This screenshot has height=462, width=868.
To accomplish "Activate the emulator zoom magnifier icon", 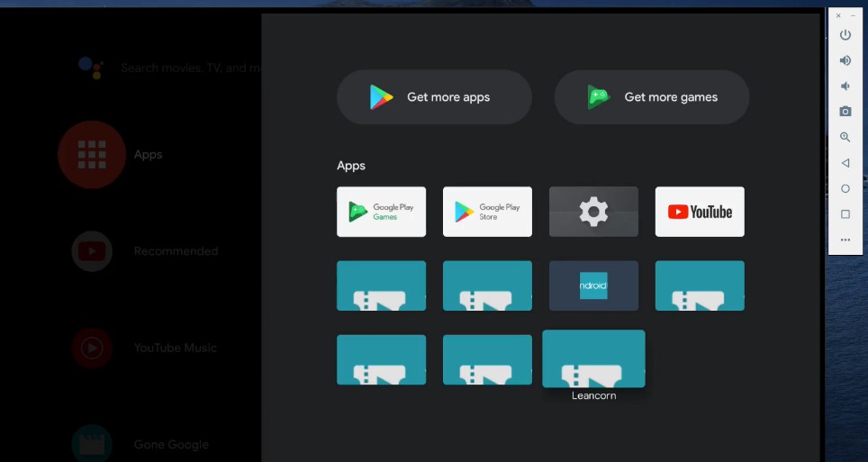I will coord(845,137).
